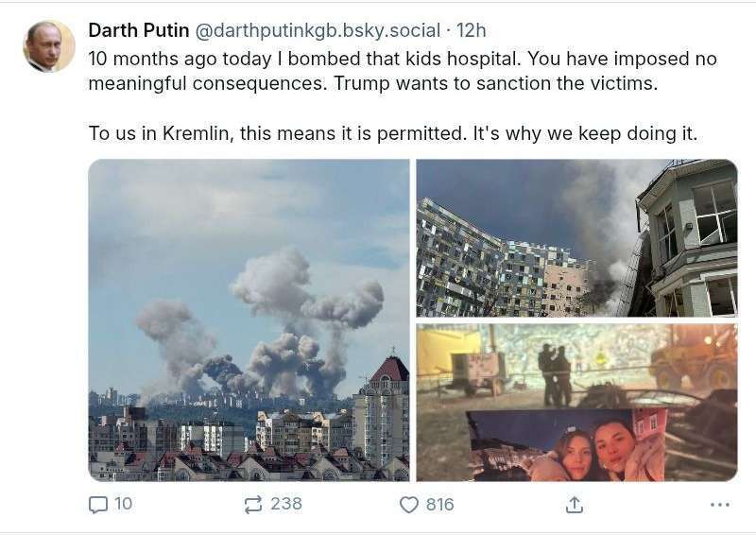Image resolution: width=756 pixels, height=535 pixels.
Task: Open the damaged apartment building photo
Action: (576, 237)
